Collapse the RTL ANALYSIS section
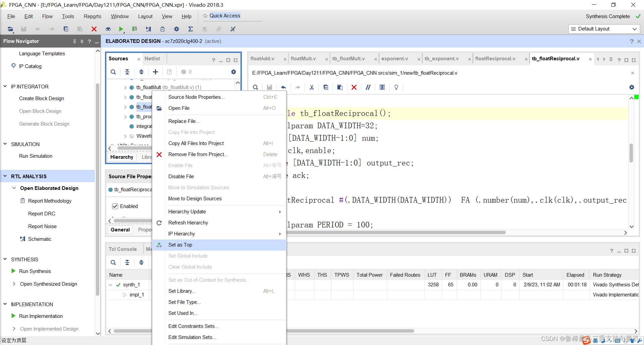Image resolution: width=644 pixels, height=345 pixels. point(5,176)
